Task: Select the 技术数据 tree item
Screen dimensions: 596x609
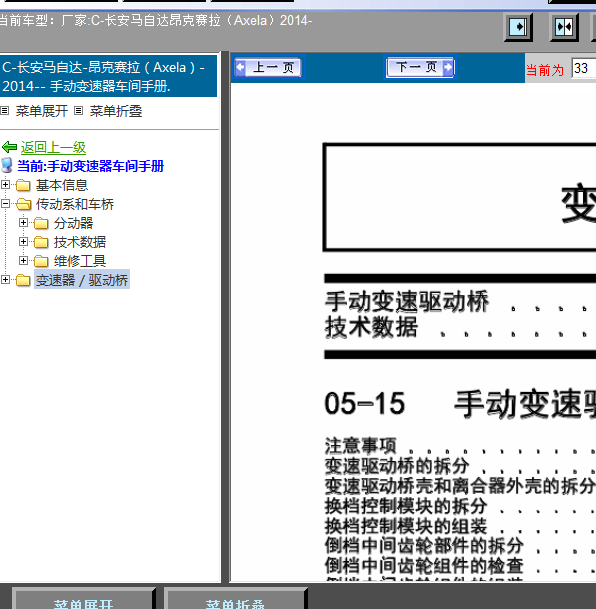Action: click(80, 242)
